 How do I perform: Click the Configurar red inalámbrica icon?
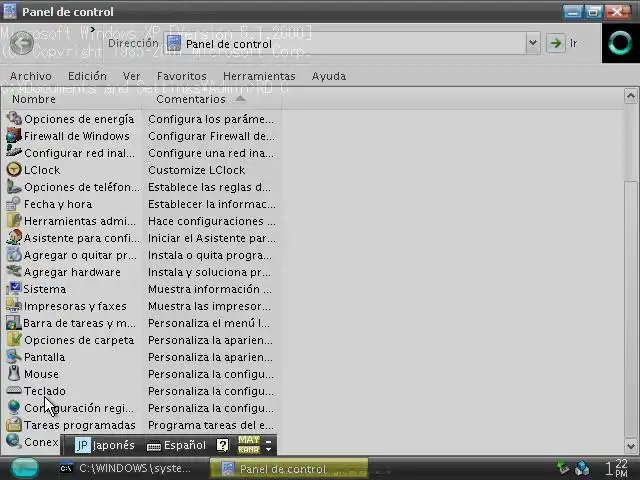tap(14, 153)
